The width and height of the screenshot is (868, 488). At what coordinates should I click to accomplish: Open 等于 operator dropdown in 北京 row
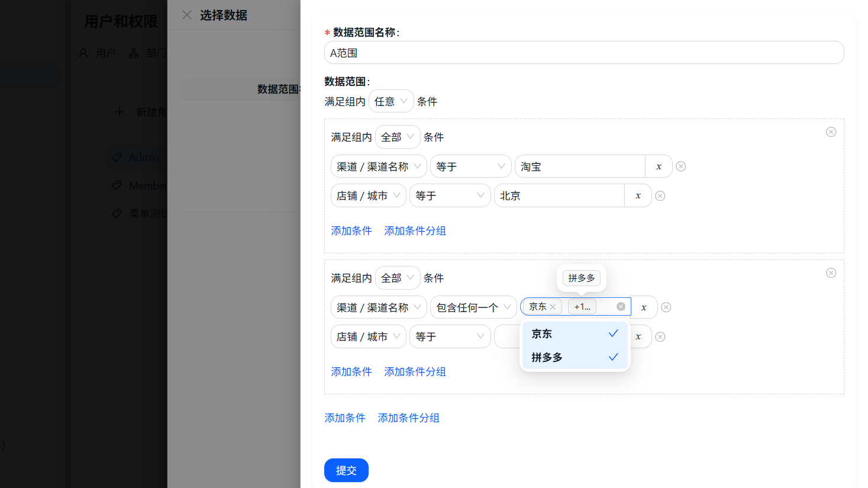[450, 195]
